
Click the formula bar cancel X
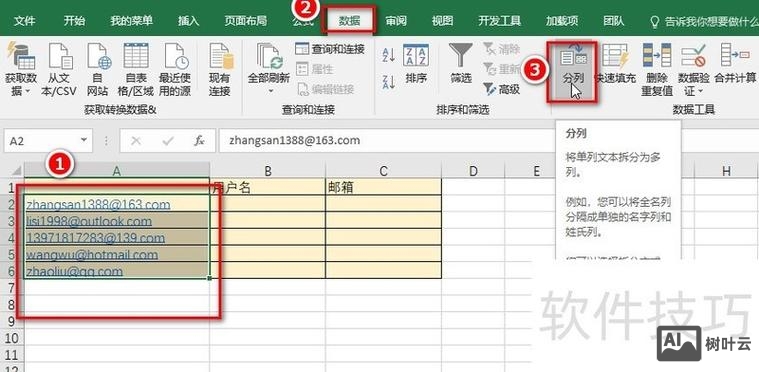[136, 141]
